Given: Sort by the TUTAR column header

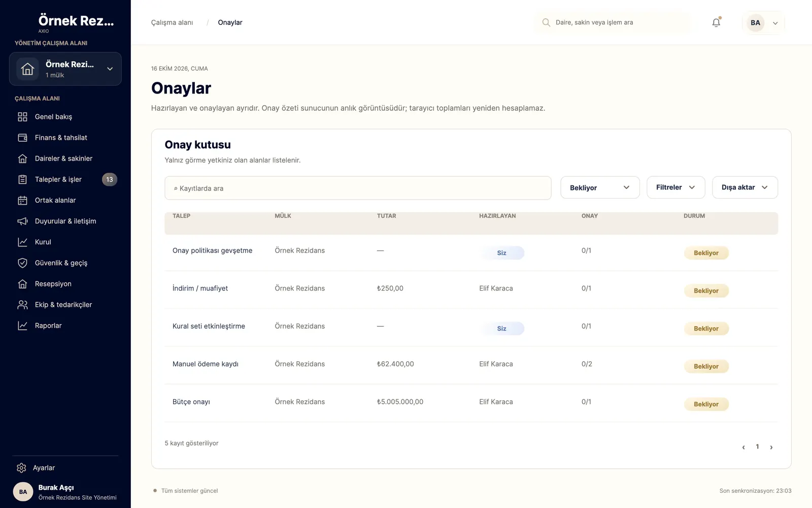Looking at the screenshot, I should (386, 216).
